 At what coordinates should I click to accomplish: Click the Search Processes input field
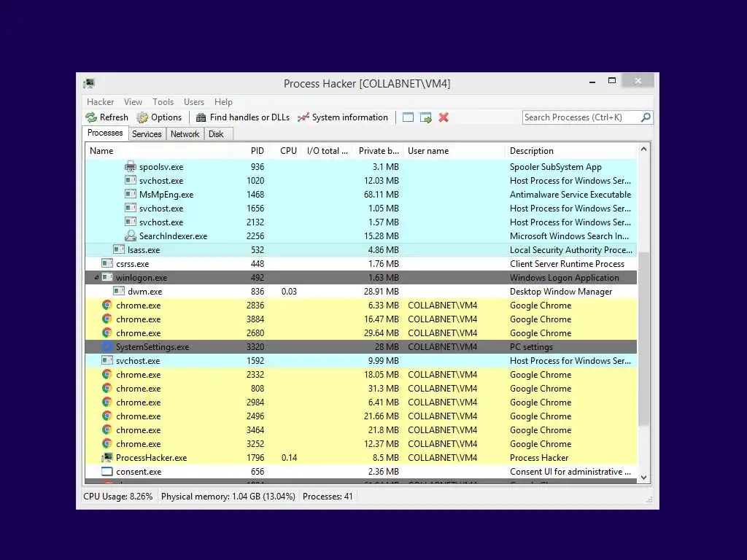(581, 117)
